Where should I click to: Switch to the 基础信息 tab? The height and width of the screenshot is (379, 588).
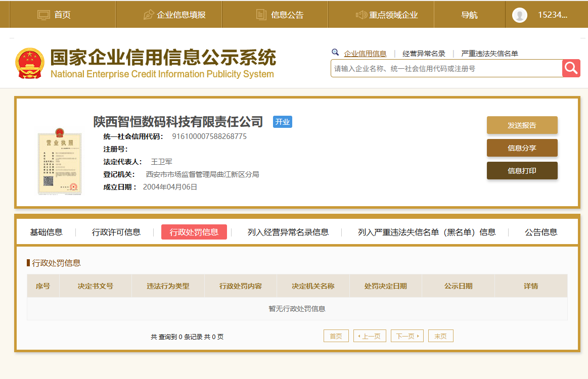coord(46,232)
